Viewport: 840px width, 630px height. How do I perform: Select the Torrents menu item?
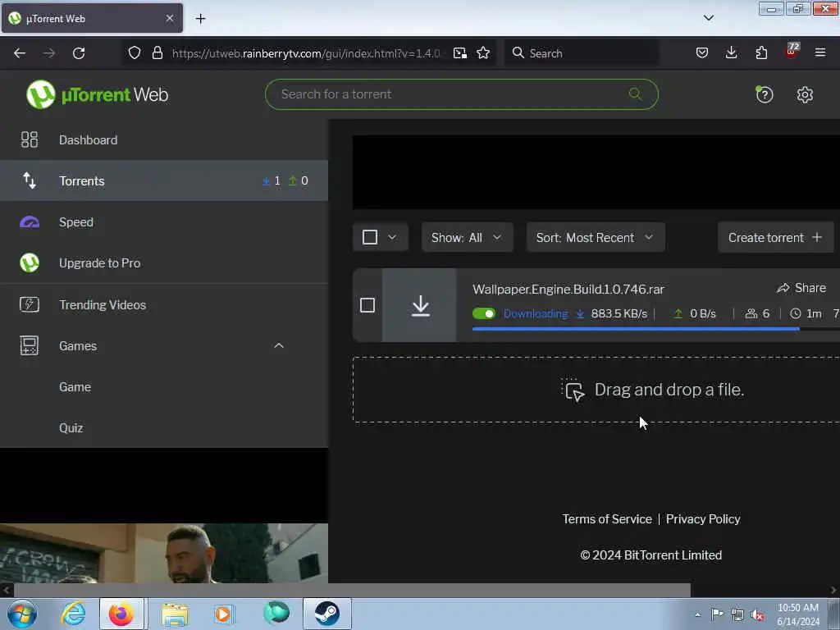pos(164,181)
